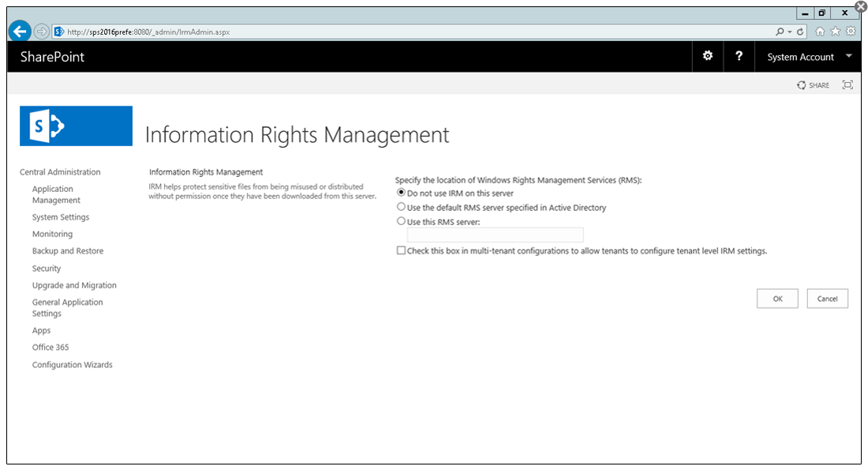Viewport: 868px width, 470px height.
Task: Click the Cancel button
Action: click(x=828, y=299)
